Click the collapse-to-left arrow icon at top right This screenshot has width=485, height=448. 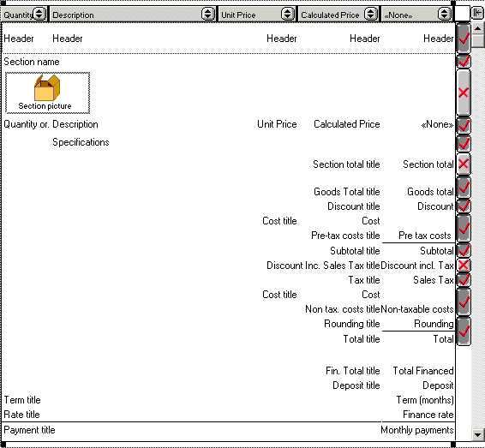coord(478,13)
